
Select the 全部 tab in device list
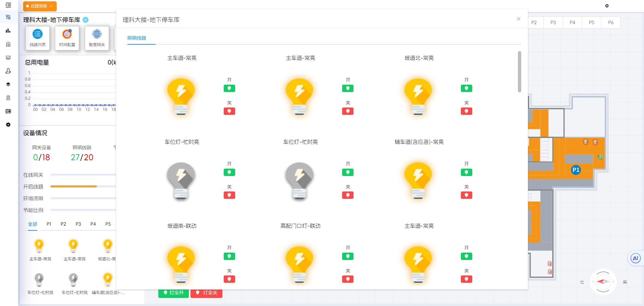pos(33,224)
